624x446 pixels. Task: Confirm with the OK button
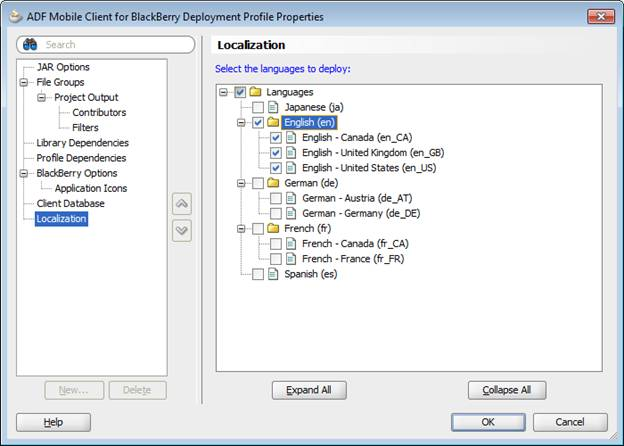coord(488,422)
